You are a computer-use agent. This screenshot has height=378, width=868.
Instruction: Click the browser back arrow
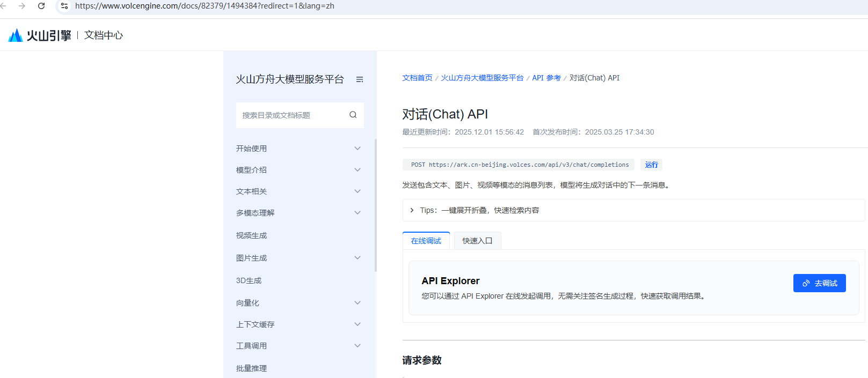coord(4,6)
